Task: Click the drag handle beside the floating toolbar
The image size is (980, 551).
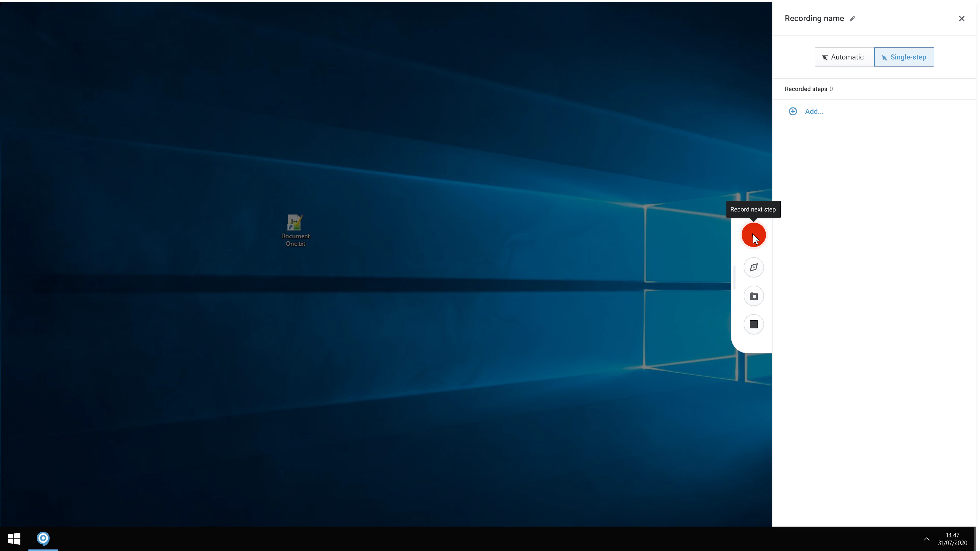Action: (x=735, y=278)
